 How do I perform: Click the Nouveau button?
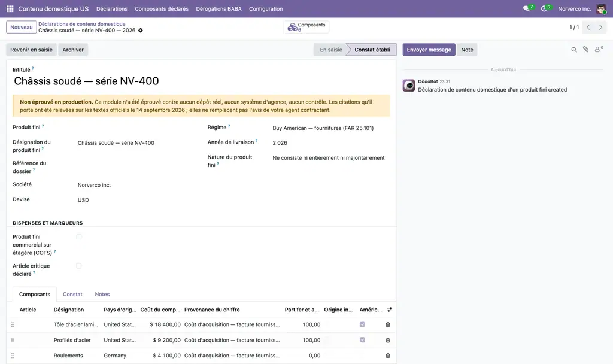[22, 28]
